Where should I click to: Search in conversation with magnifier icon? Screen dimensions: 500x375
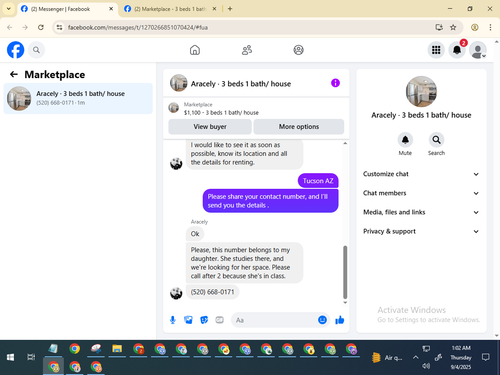(x=436, y=140)
